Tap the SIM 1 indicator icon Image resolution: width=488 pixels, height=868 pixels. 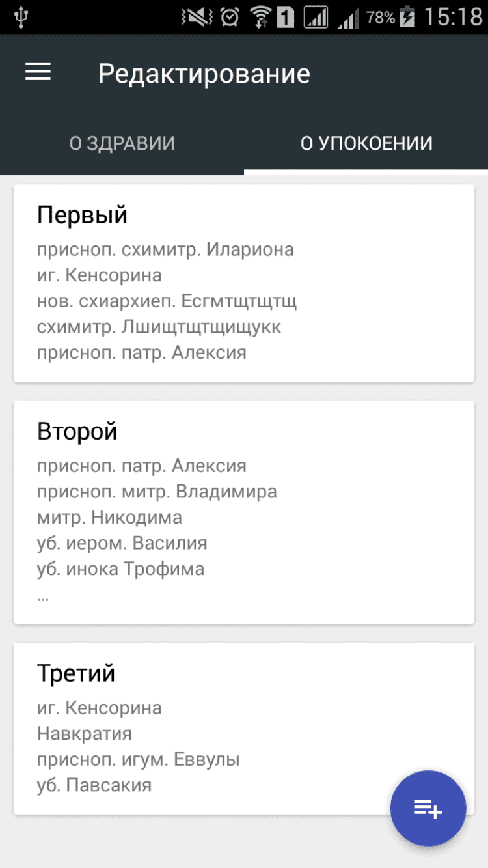click(286, 18)
